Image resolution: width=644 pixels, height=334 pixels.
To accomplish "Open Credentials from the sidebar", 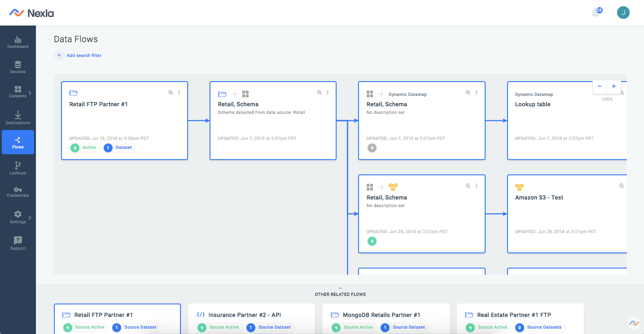I will (18, 192).
